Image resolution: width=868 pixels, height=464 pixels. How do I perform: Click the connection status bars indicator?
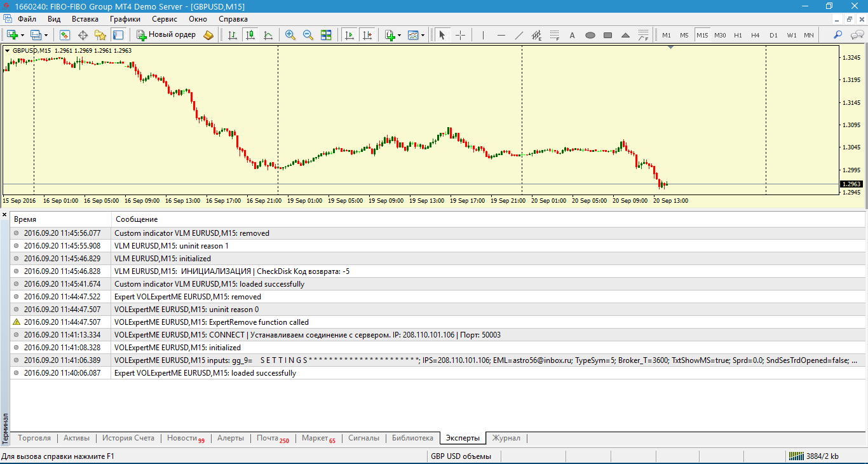(796, 456)
